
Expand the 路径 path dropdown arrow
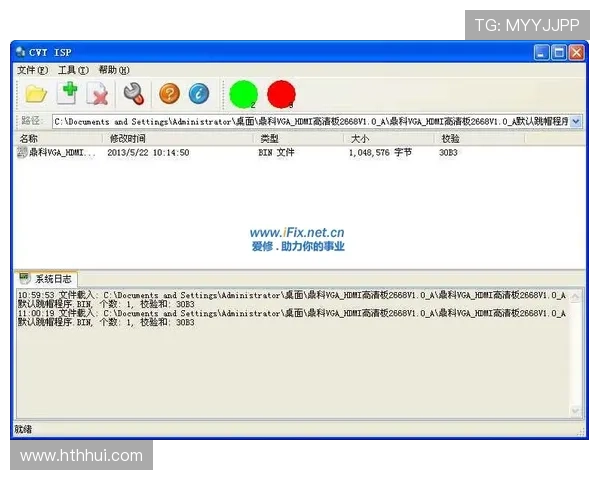click(x=577, y=121)
